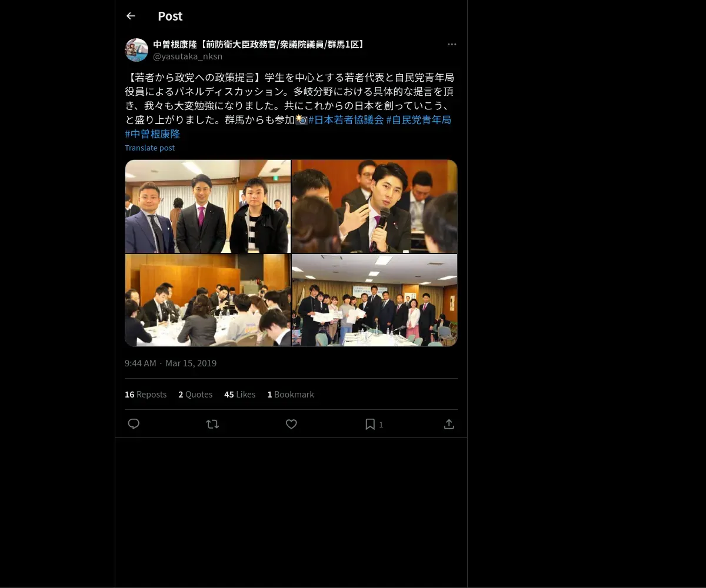Open the top-left photo of three men
Image resolution: width=706 pixels, height=588 pixels.
pos(208,206)
